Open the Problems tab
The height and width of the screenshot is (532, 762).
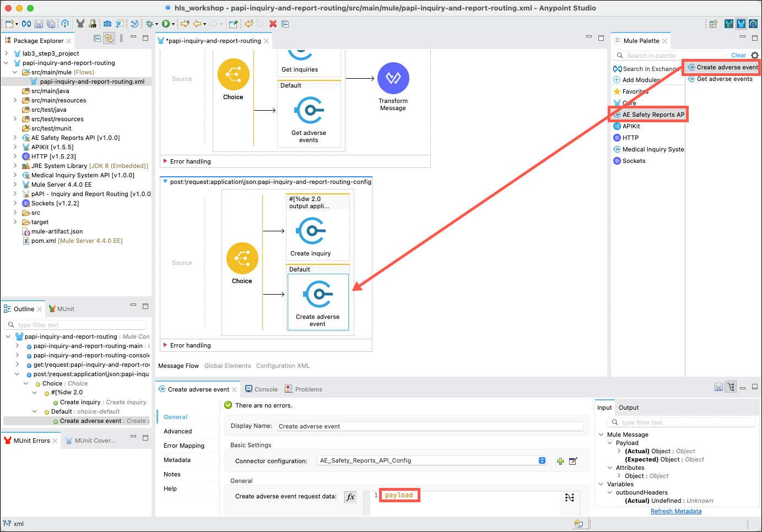coord(304,389)
